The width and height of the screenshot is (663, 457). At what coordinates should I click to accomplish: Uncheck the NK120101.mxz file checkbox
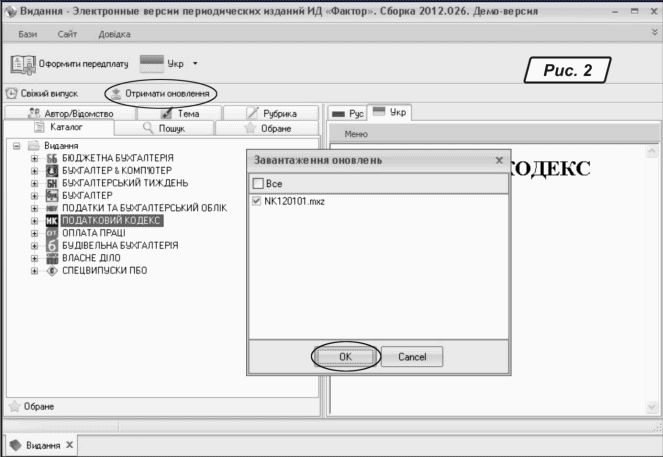258,202
